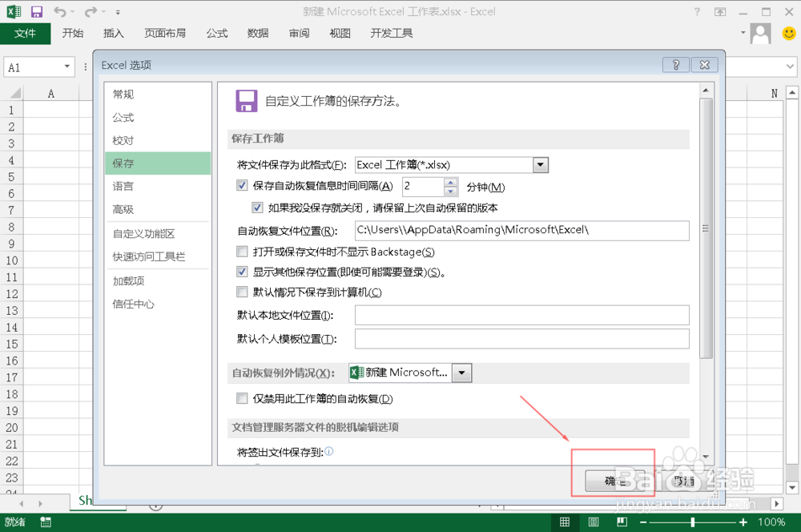Switch to the 视图 ribbon tab

point(340,33)
